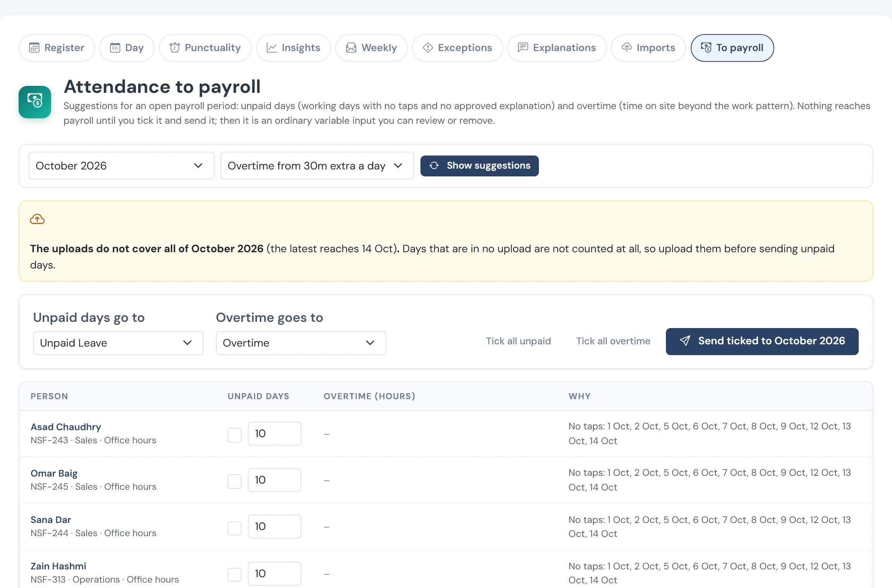Click the Day tab calendar icon
The height and width of the screenshot is (588, 892).
115,48
